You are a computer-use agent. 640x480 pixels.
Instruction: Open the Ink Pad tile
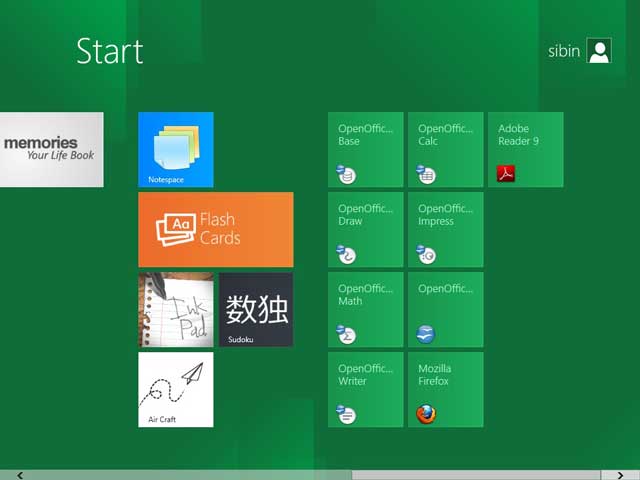click(176, 309)
